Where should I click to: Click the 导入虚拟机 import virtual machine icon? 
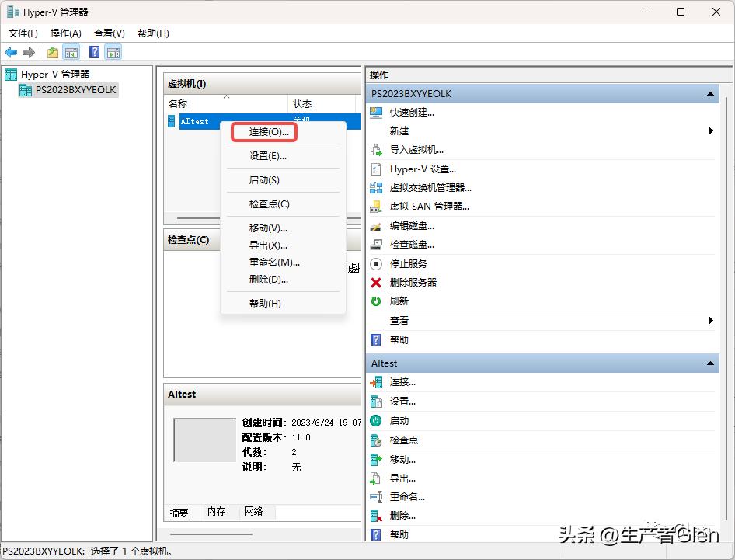pos(374,150)
